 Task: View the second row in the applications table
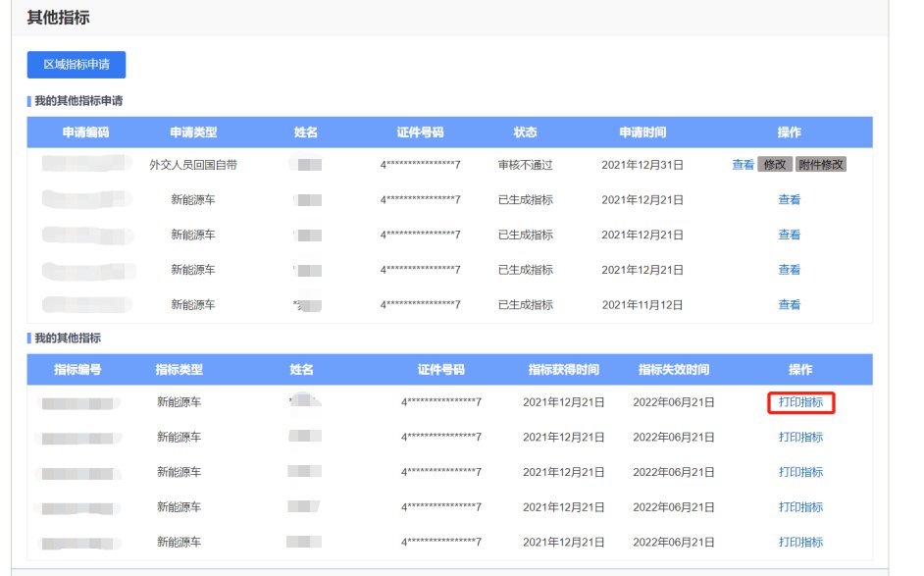point(789,200)
